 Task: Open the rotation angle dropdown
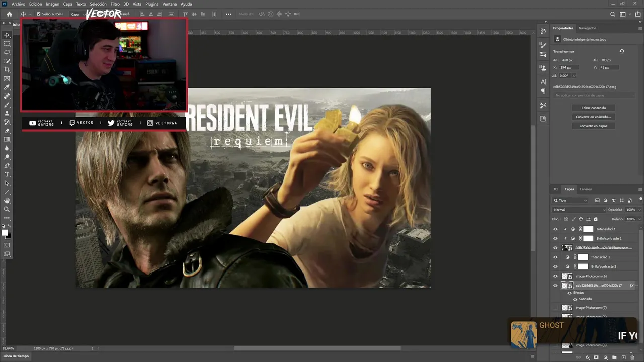click(574, 76)
